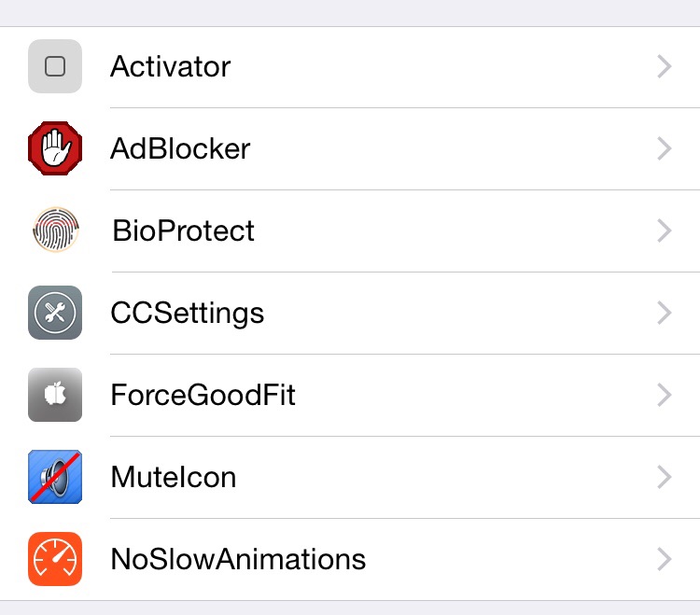Tap the Activator square icon
Screen dimensions: 700x615
click(x=55, y=66)
